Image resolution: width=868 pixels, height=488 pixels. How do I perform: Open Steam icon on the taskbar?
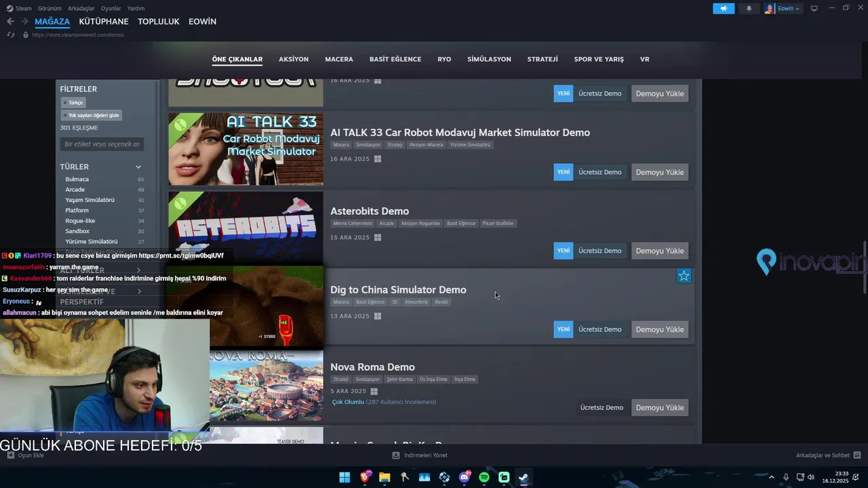(524, 477)
